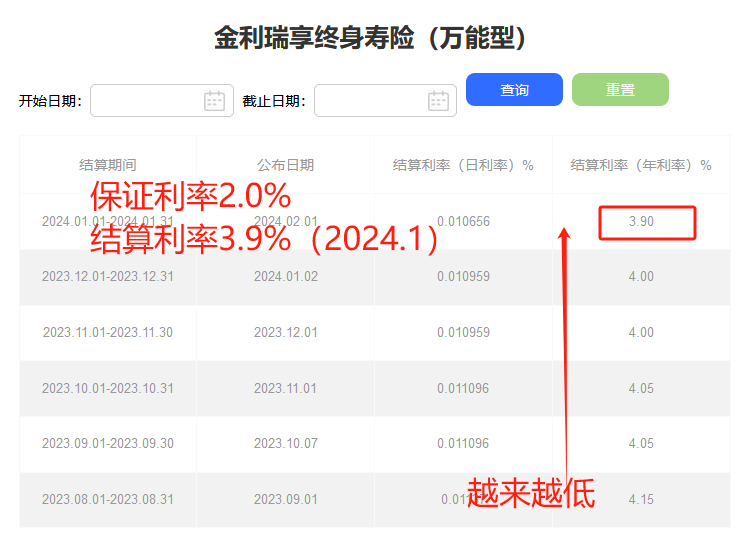
Task: Click the 结算利率（年利率）% column header
Action: coord(641,165)
